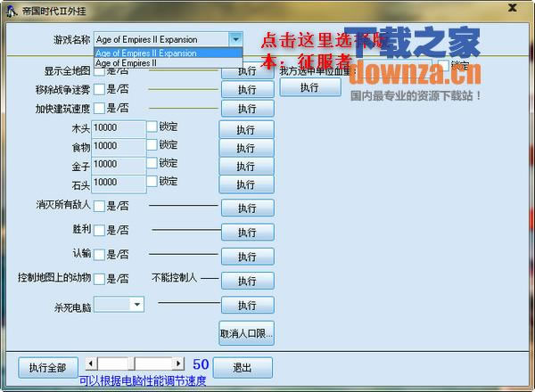The height and width of the screenshot is (392, 535).
Task: Click 执行 for 认输 row
Action: click(x=247, y=257)
